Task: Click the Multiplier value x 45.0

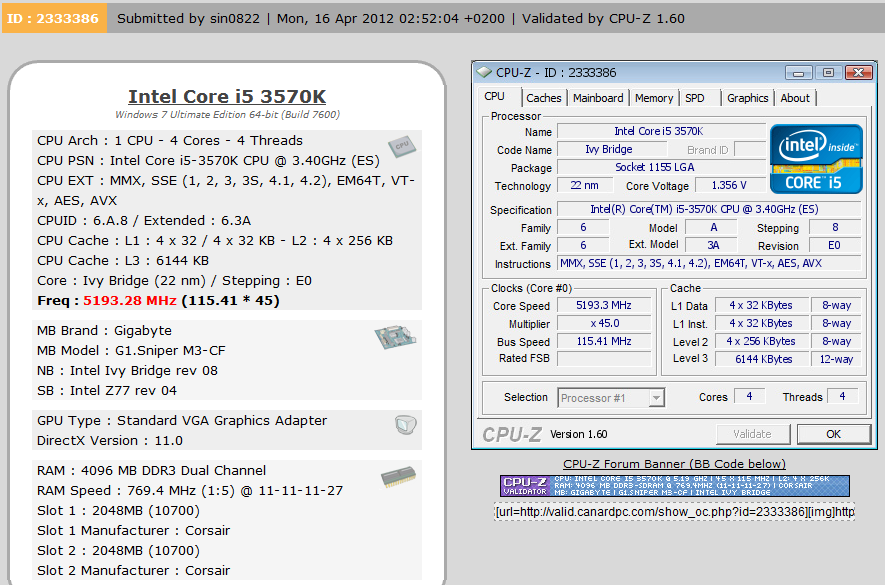Action: pyautogui.click(x=604, y=324)
